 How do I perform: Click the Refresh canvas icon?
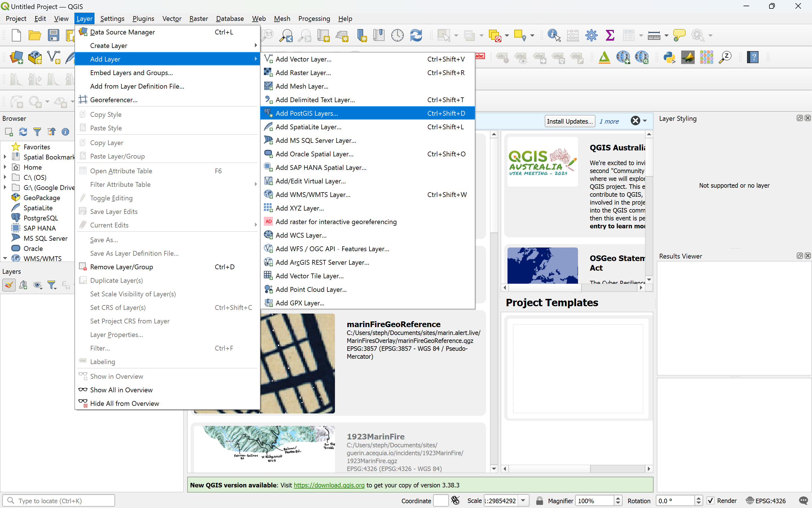tap(416, 35)
